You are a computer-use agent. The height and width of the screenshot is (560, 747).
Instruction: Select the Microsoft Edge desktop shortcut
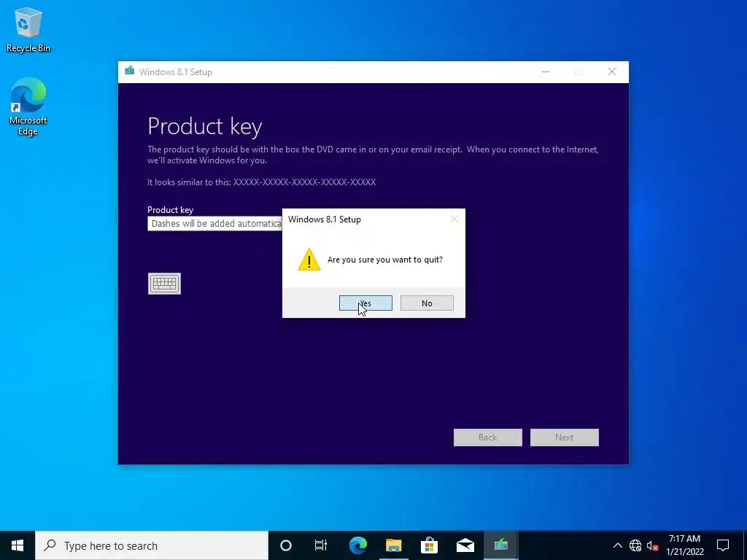(28, 106)
